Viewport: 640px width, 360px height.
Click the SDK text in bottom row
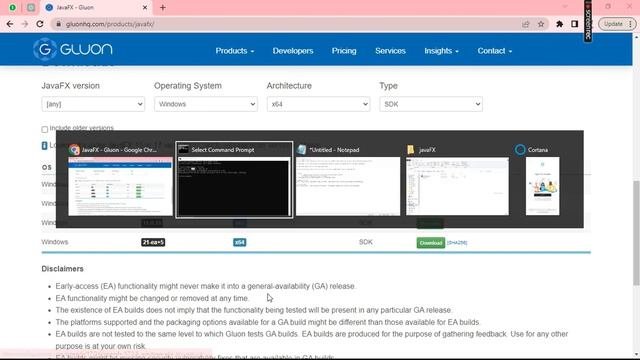(366, 242)
